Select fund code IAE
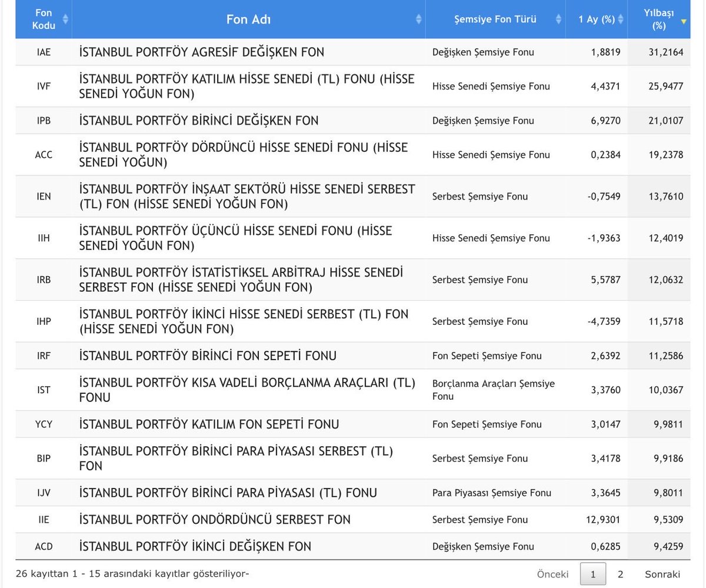 click(x=44, y=52)
